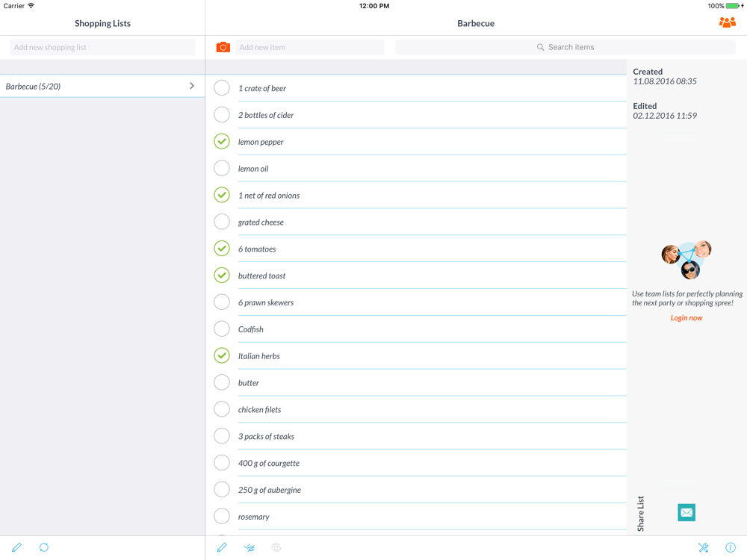Select the text 'Codfish'
Screen dimensions: 747x560
(250, 329)
